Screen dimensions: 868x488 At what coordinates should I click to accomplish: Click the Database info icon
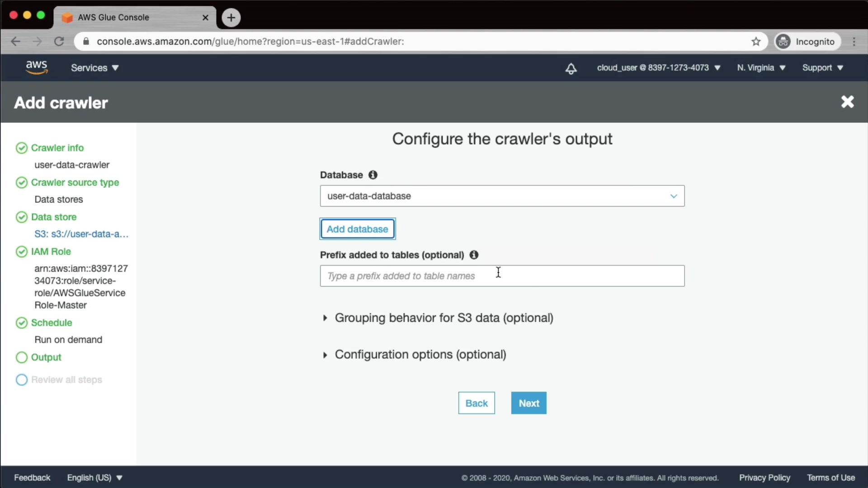click(x=373, y=175)
